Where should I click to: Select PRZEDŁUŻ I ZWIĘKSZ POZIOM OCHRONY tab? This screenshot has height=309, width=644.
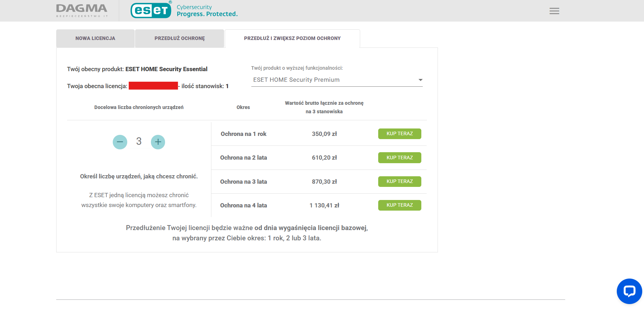tap(292, 38)
